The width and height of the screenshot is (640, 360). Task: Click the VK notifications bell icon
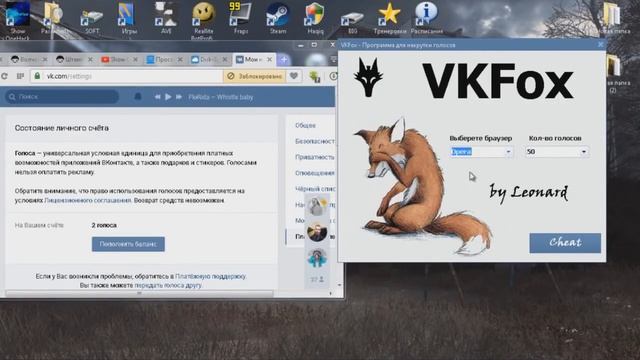tap(138, 97)
